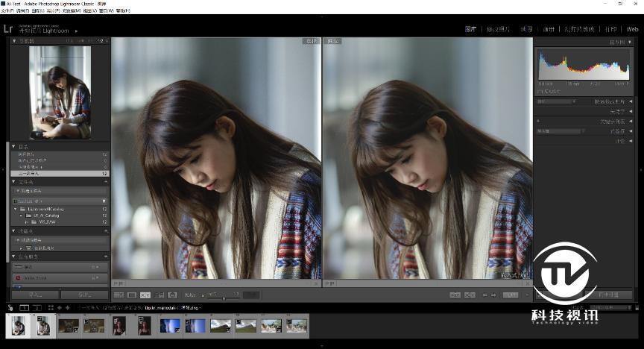Select previous photo with left arrow in toolbar
The image size is (644, 349).
pos(485,295)
